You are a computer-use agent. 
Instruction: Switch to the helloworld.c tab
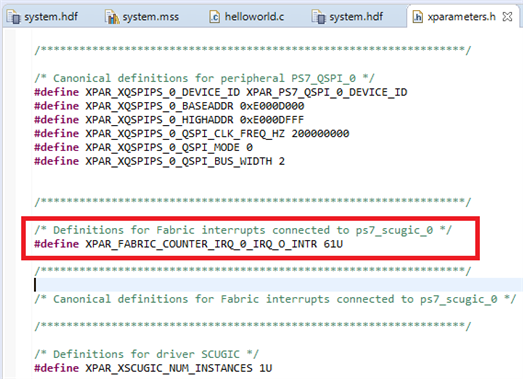click(247, 17)
